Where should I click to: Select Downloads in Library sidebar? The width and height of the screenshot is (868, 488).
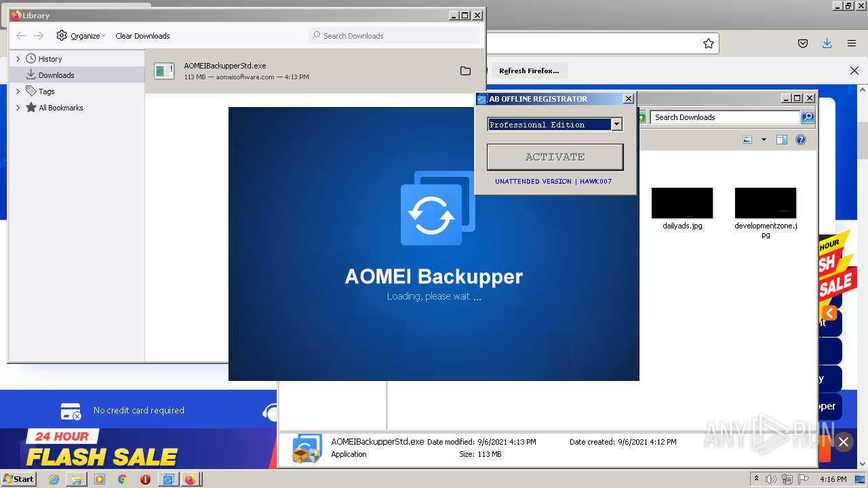(x=56, y=75)
